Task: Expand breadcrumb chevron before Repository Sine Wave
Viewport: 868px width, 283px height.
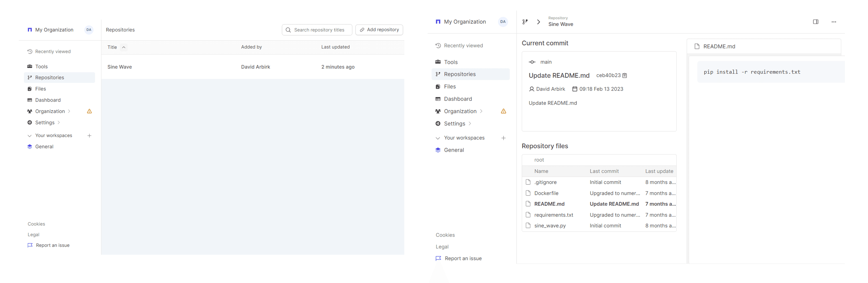Action: pyautogui.click(x=538, y=22)
